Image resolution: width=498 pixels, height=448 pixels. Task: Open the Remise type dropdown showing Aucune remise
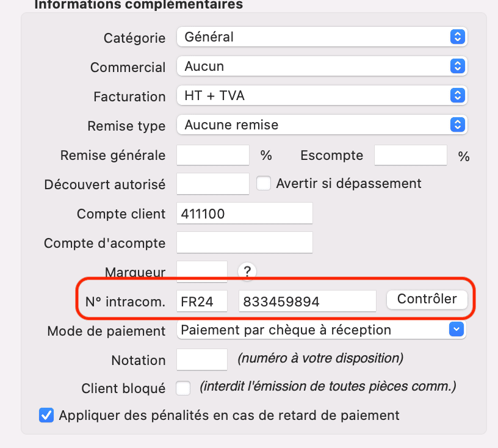(322, 125)
